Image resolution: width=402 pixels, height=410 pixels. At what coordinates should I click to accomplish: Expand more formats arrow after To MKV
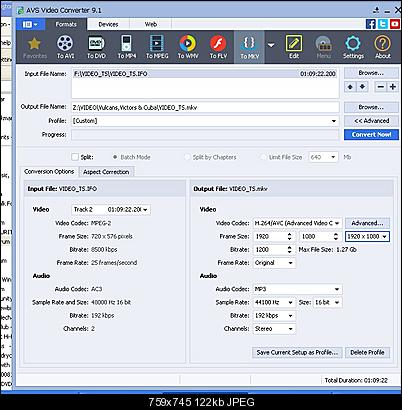tap(271, 45)
